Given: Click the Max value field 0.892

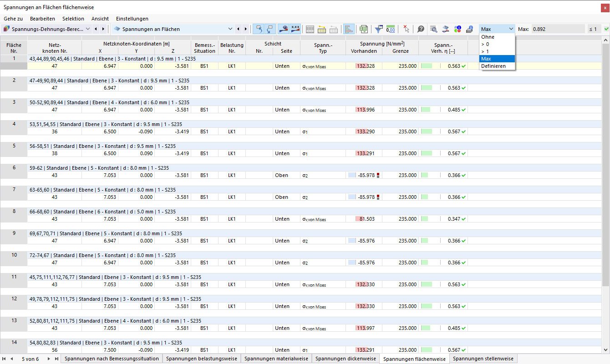Looking at the screenshot, I should pyautogui.click(x=558, y=29).
